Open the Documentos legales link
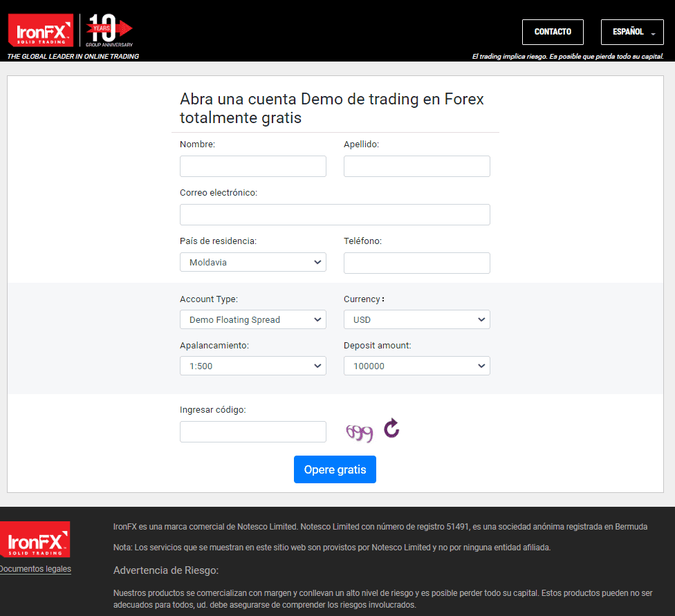Screen dimensions: 675x616 coord(35,569)
